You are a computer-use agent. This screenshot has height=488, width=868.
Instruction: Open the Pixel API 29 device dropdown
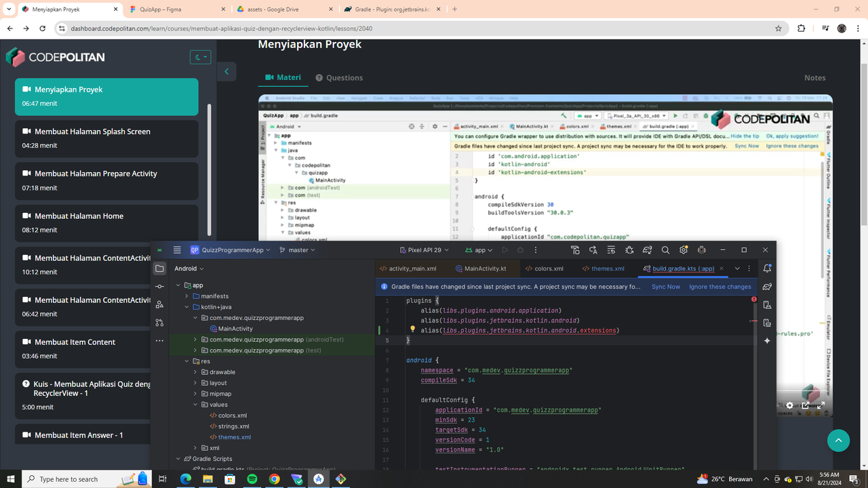point(425,250)
